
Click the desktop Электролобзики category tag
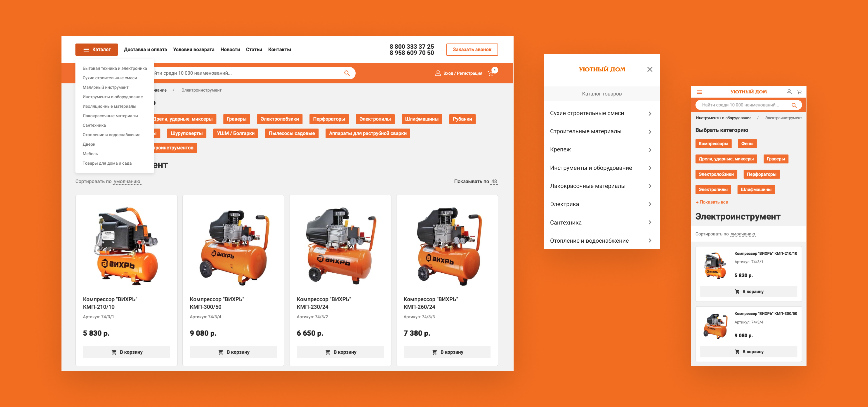click(279, 119)
